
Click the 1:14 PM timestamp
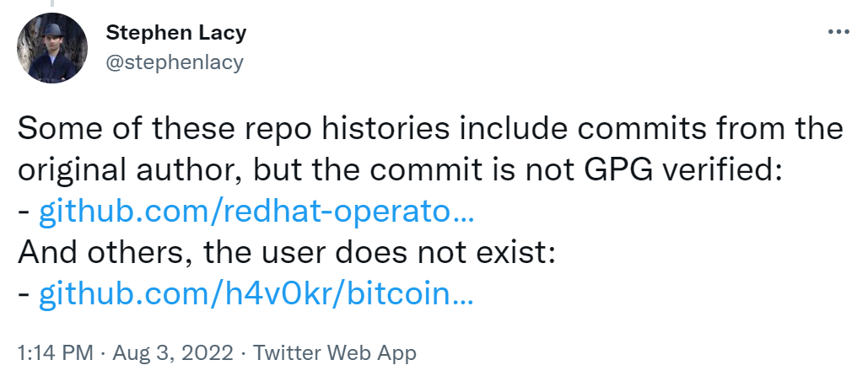click(x=51, y=352)
